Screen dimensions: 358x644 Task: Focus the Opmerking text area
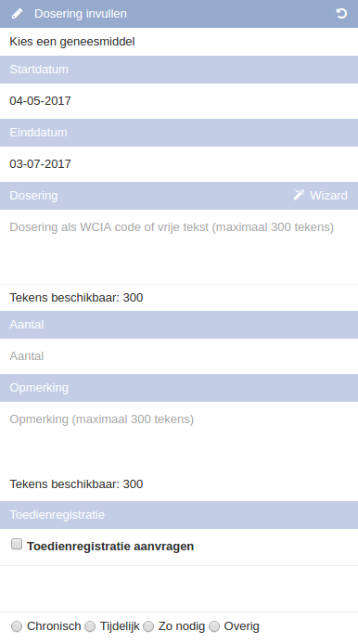pos(179,438)
